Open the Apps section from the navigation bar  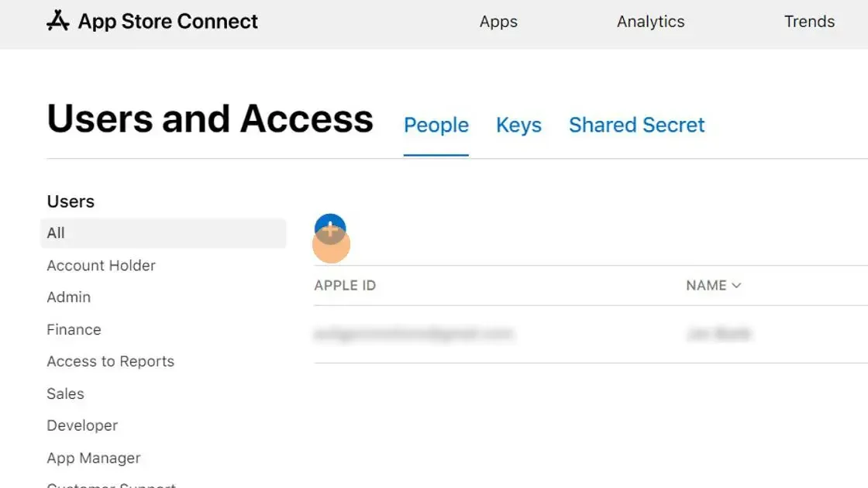[x=498, y=22]
